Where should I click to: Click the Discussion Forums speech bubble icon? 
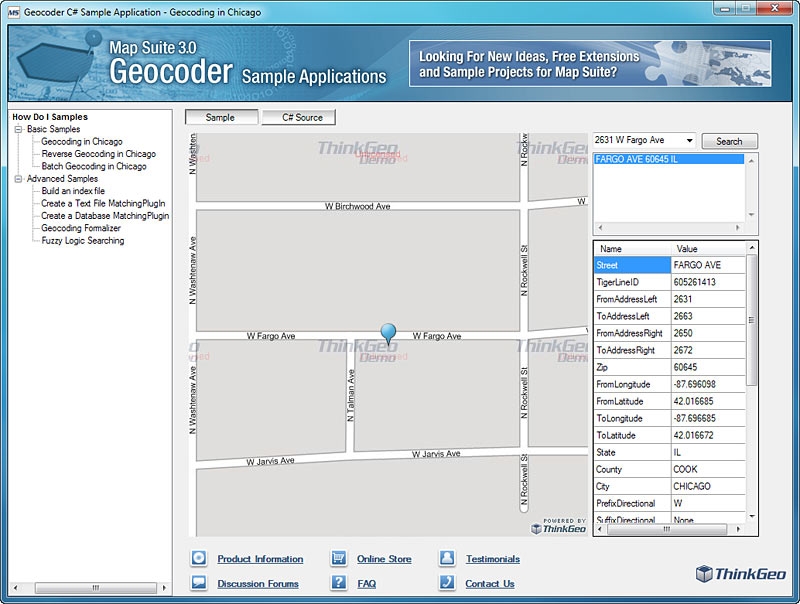click(199, 583)
